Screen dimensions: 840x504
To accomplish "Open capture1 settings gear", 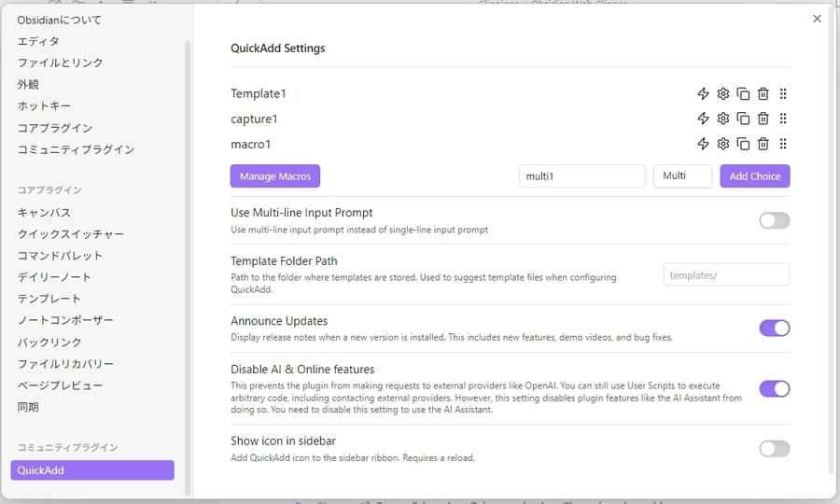I will [723, 119].
